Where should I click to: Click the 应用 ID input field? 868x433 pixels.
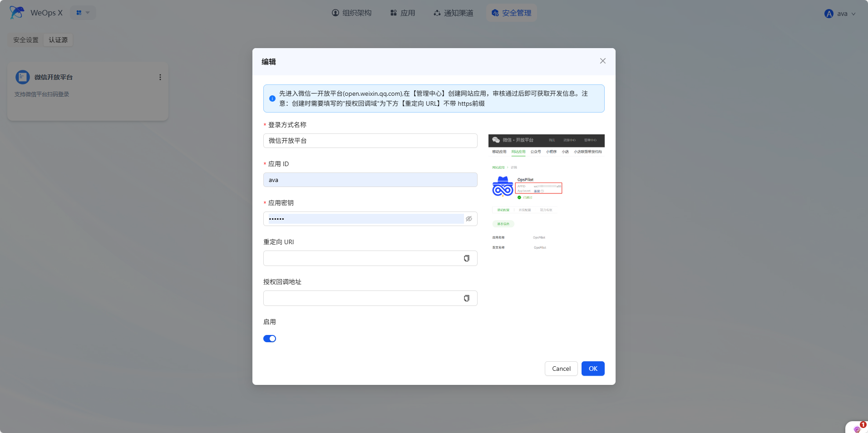coord(370,180)
